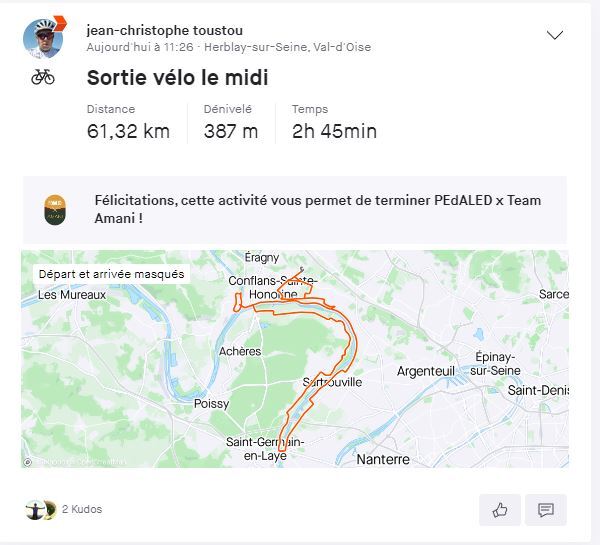600x545 pixels.
Task: Click the 'Départ et arrivée masqués' label
Action: pos(111,274)
